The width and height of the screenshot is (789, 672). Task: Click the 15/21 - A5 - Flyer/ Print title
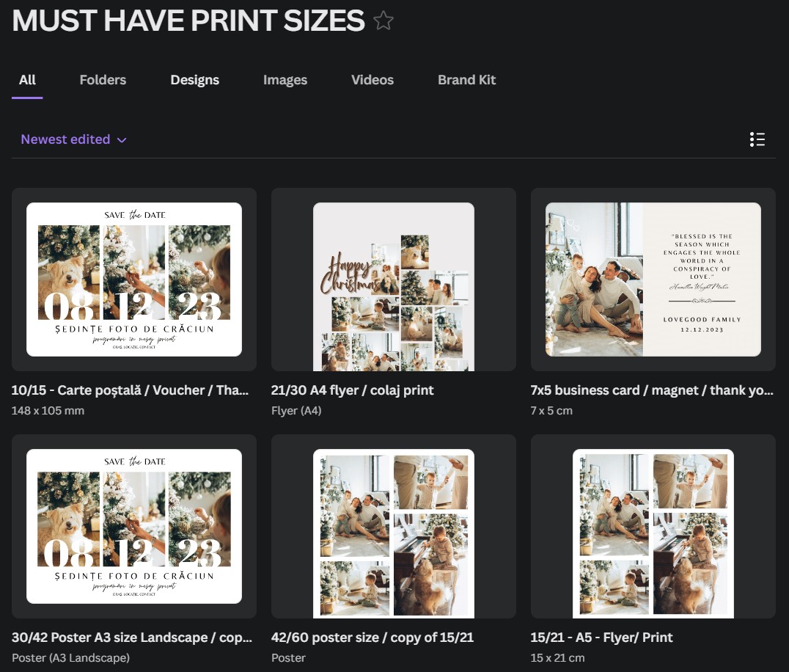click(601, 638)
